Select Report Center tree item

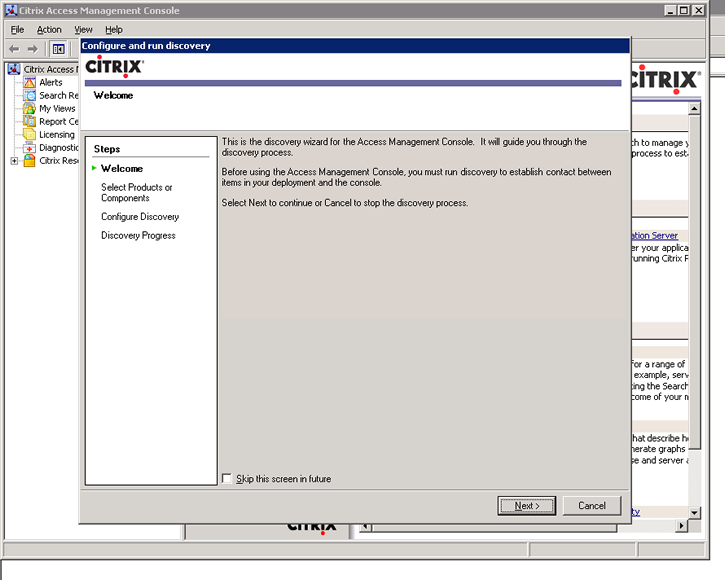[x=59, y=121]
